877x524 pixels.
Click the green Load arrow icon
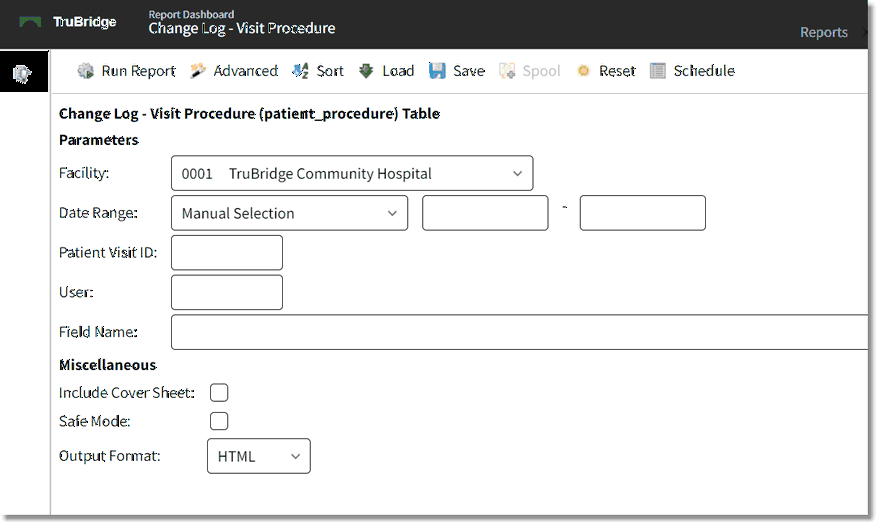pos(366,71)
